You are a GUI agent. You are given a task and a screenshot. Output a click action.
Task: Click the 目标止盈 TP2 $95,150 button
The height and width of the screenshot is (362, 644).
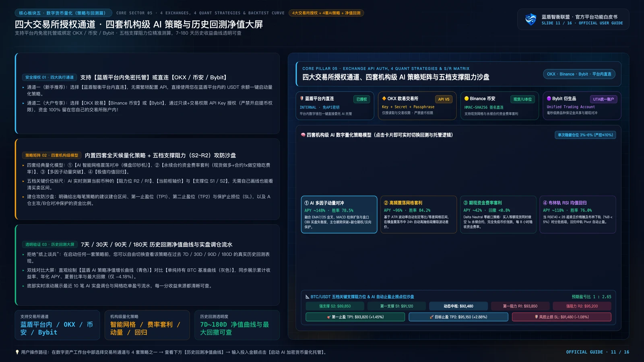458,317
